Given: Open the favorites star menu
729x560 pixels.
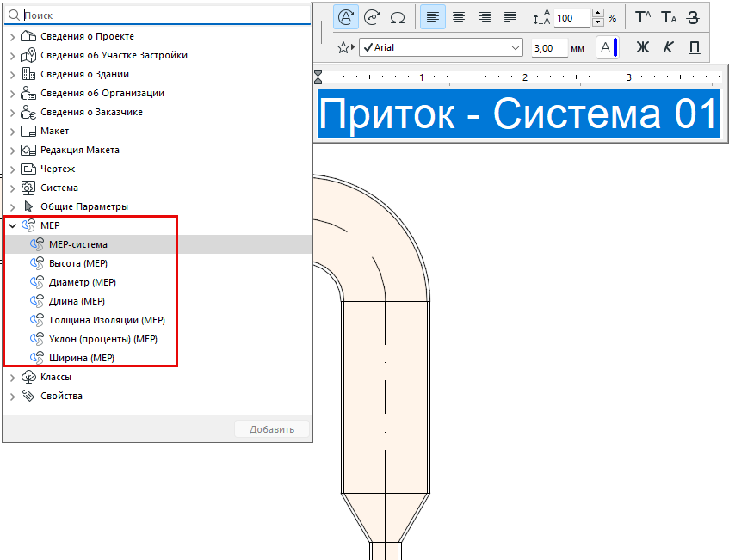Looking at the screenshot, I should click(345, 47).
